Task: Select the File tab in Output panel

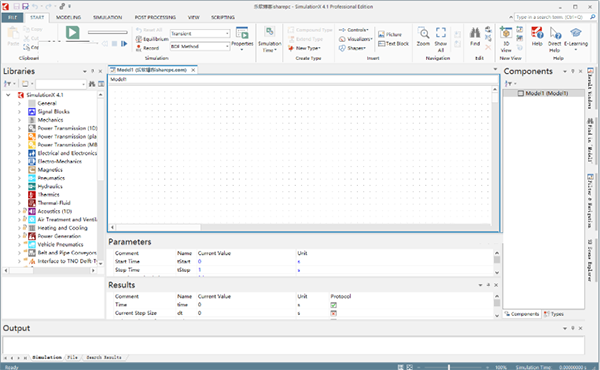Action: (72, 357)
